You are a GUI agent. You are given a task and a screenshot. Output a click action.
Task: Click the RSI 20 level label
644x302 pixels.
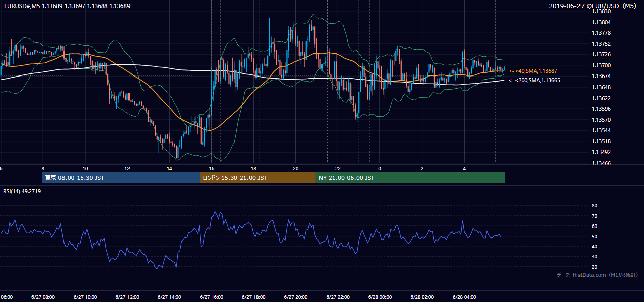(x=595, y=267)
